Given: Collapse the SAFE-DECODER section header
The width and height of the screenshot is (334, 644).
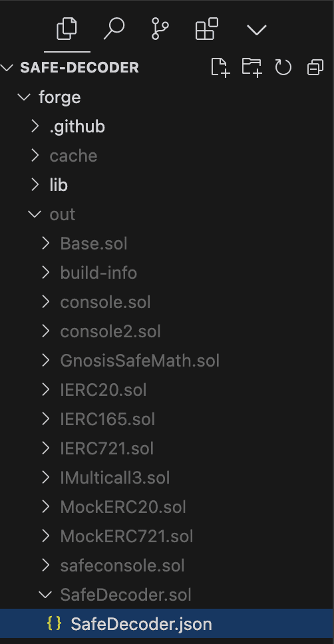Looking at the screenshot, I should point(167,67).
